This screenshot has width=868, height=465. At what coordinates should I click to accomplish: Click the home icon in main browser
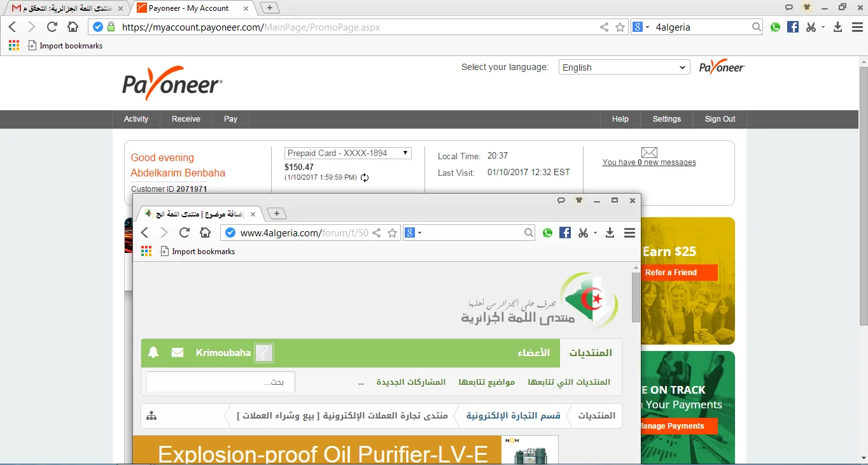point(73,27)
